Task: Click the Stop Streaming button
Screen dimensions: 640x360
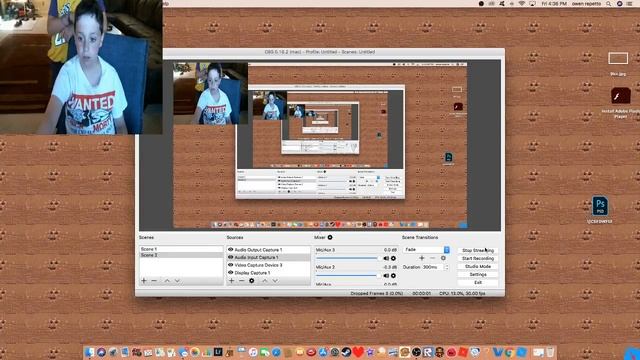Action: (478, 250)
